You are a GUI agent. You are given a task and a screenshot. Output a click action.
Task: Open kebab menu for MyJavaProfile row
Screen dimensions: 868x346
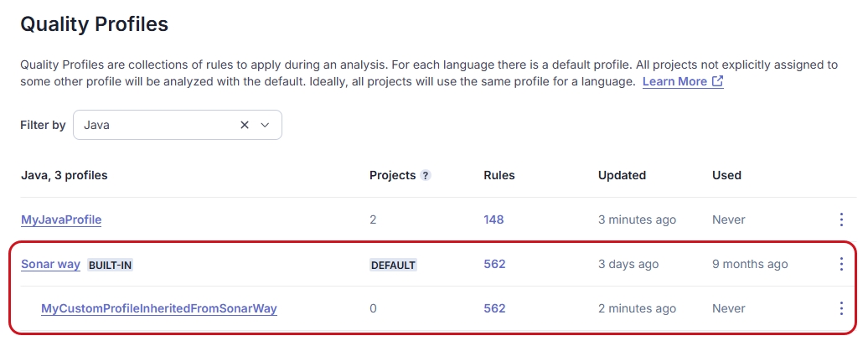point(841,219)
